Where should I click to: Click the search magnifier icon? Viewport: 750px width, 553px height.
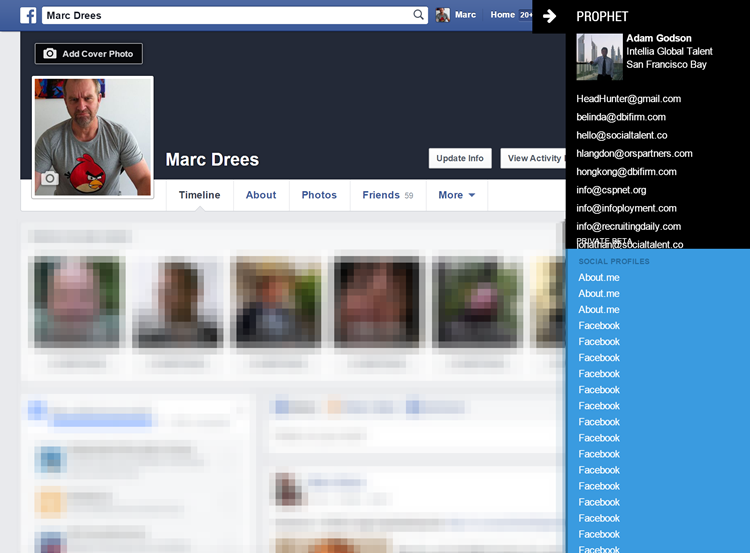point(418,15)
